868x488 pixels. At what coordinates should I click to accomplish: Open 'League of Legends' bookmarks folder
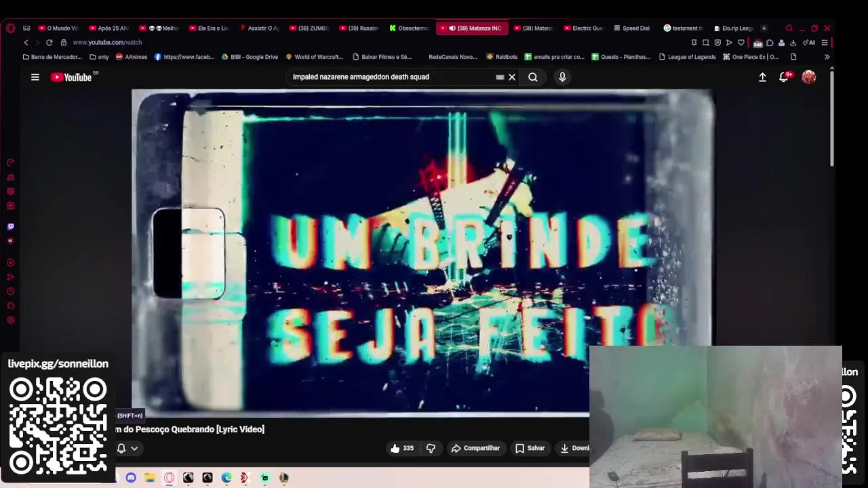click(688, 57)
